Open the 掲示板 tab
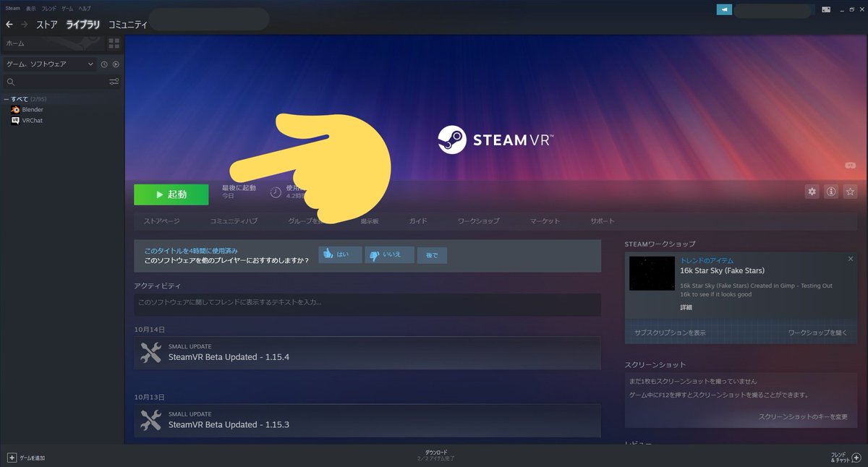The width and height of the screenshot is (868, 467). click(370, 221)
